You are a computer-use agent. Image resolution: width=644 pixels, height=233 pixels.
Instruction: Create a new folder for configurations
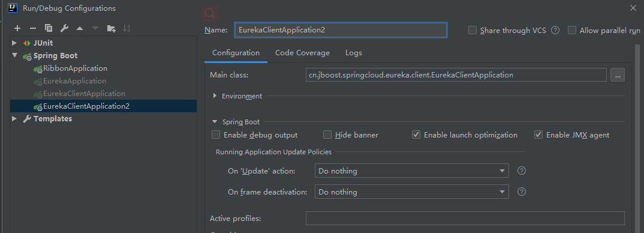pyautogui.click(x=112, y=28)
